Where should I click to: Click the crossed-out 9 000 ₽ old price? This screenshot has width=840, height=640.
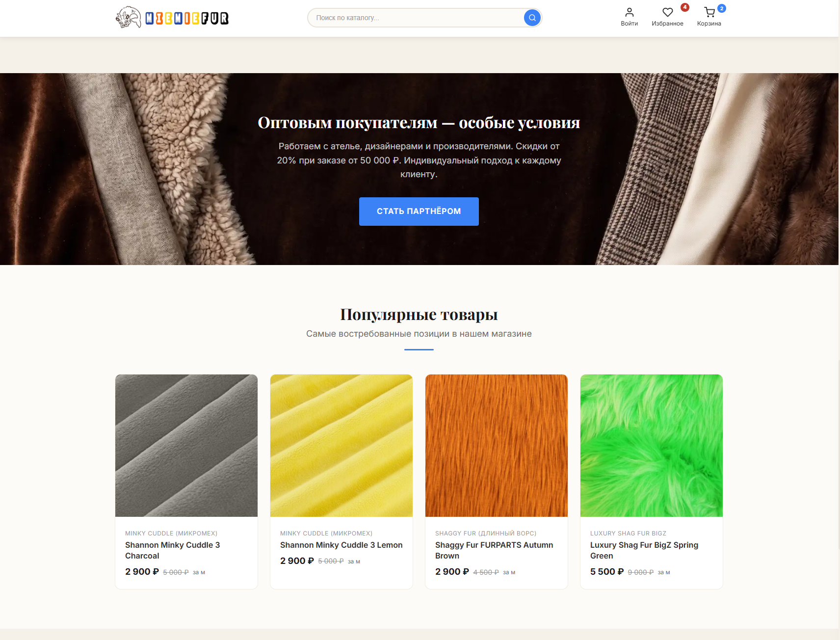click(641, 572)
